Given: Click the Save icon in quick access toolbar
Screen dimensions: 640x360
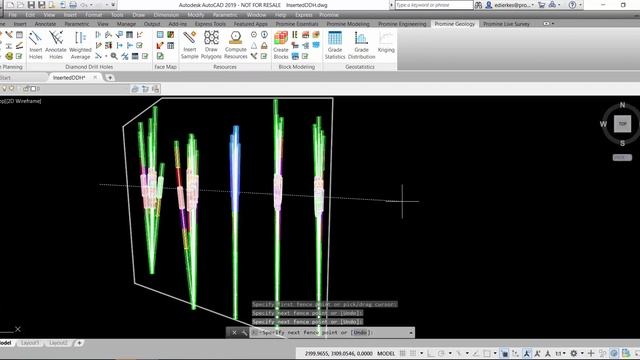Looking at the screenshot, I should 31,5.
